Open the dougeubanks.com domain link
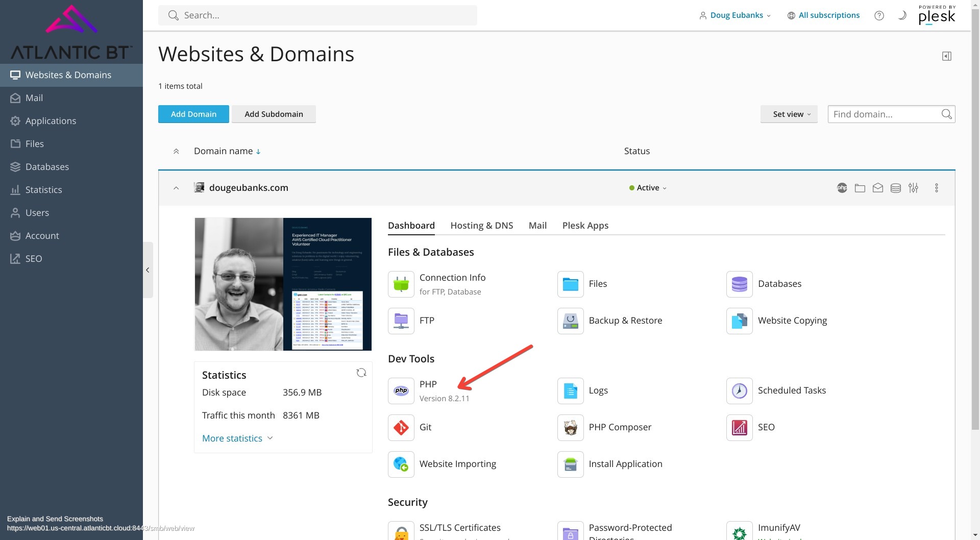This screenshot has width=980, height=540. coord(249,188)
